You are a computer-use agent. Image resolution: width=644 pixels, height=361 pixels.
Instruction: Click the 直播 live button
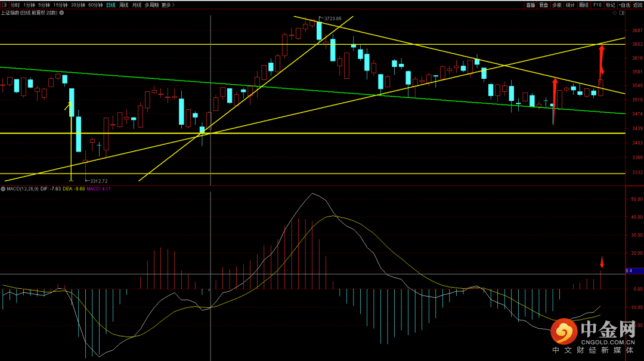530,5
